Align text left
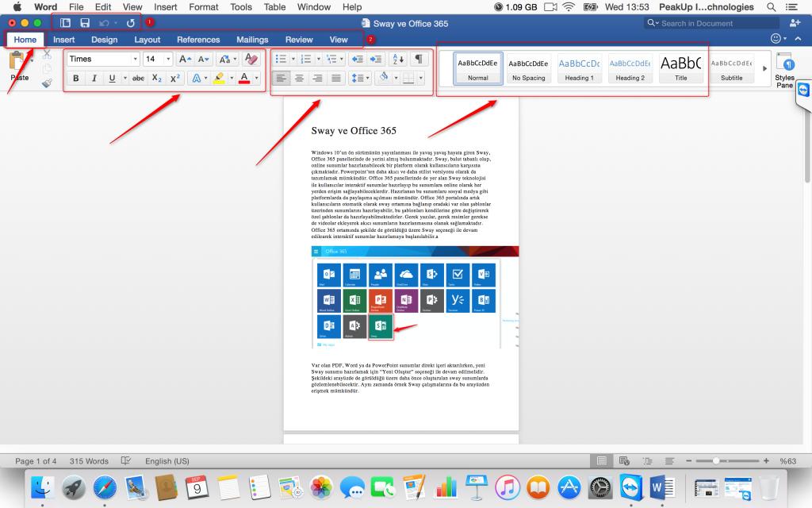This screenshot has height=508, width=812. (281, 79)
